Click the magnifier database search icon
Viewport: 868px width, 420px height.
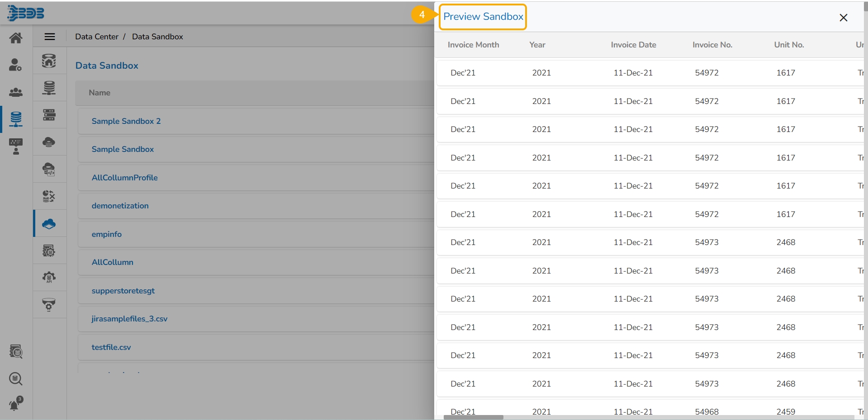click(x=16, y=378)
